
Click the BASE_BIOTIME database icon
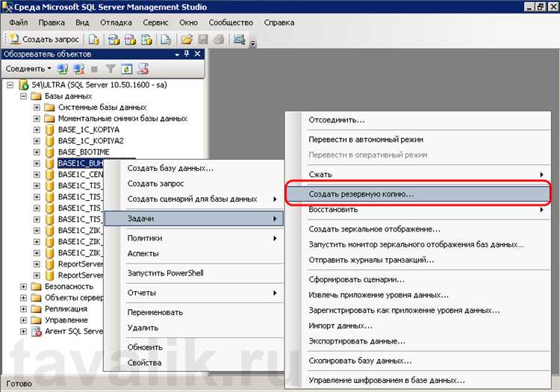tap(50, 152)
